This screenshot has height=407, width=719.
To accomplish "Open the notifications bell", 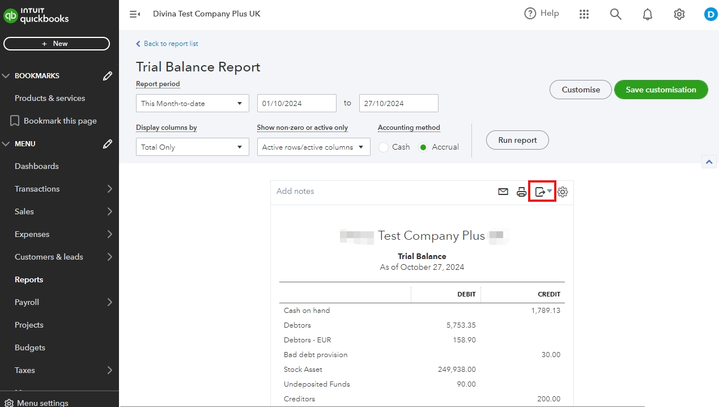I will pos(647,14).
